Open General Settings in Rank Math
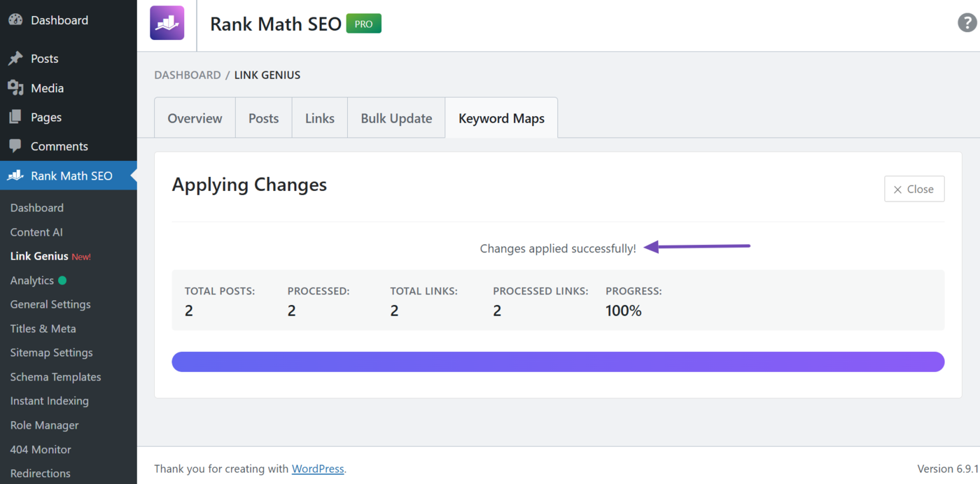 [50, 304]
